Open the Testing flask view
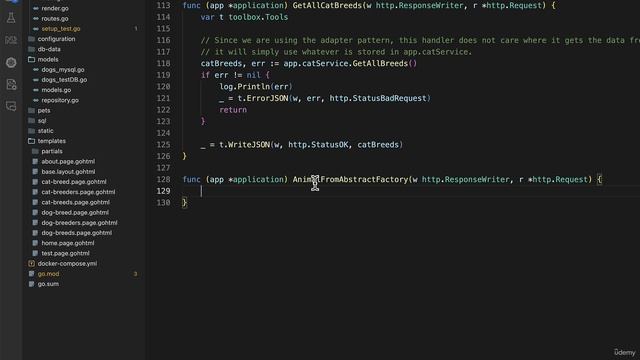 pyautogui.click(x=11, y=18)
